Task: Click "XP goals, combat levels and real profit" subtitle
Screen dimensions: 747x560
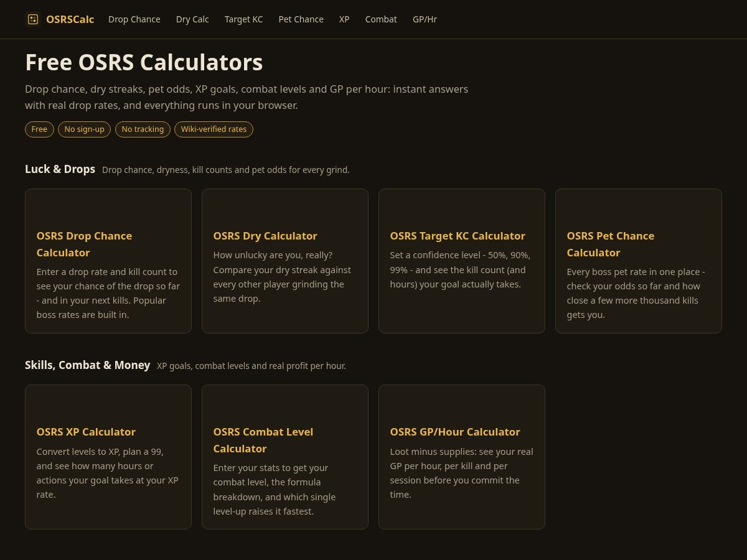Action: click(251, 366)
